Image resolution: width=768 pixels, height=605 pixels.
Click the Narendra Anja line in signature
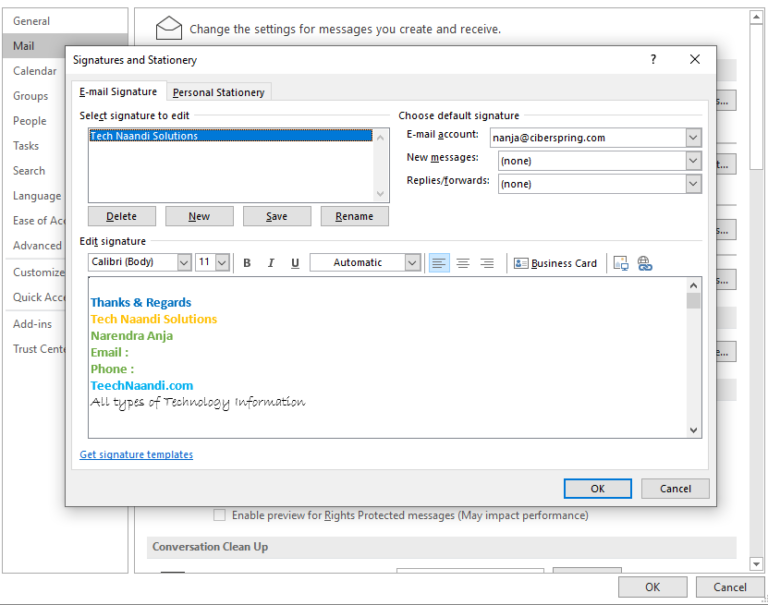[131, 336]
